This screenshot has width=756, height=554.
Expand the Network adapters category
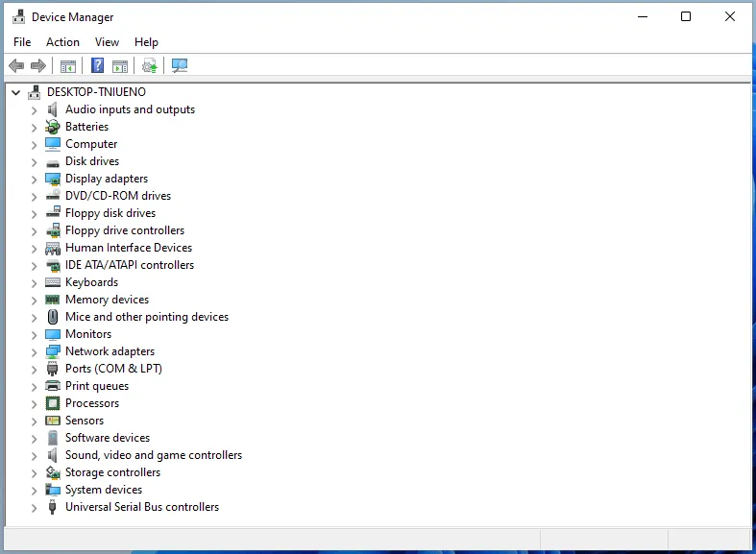tap(34, 351)
